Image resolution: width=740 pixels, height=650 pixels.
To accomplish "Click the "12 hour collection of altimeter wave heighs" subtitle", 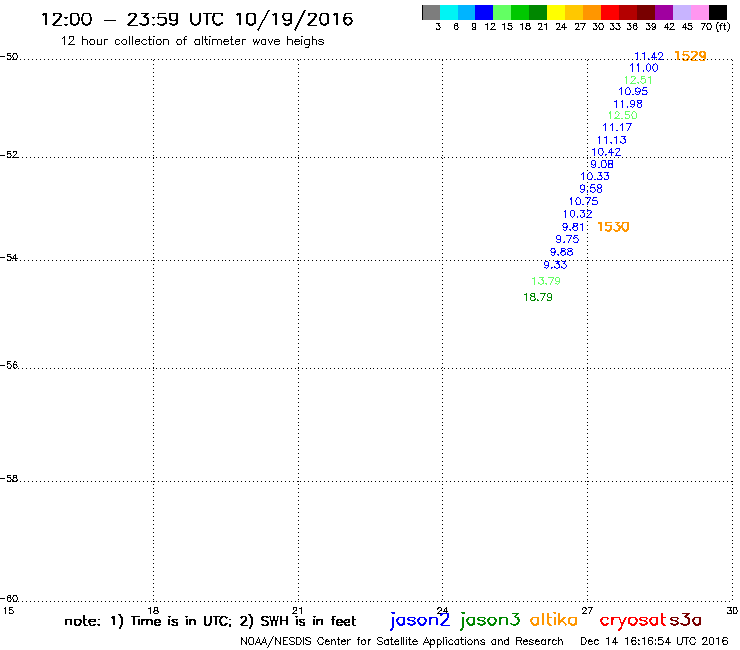I will [193, 41].
